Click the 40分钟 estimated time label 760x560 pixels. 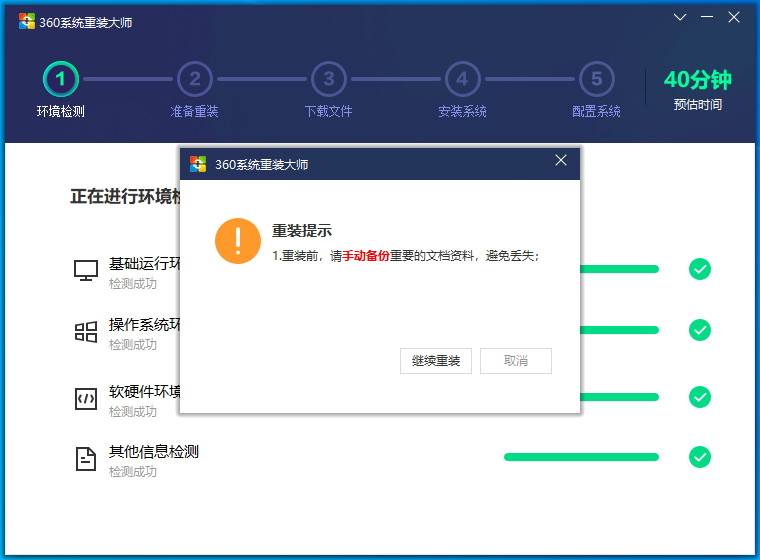[x=697, y=80]
